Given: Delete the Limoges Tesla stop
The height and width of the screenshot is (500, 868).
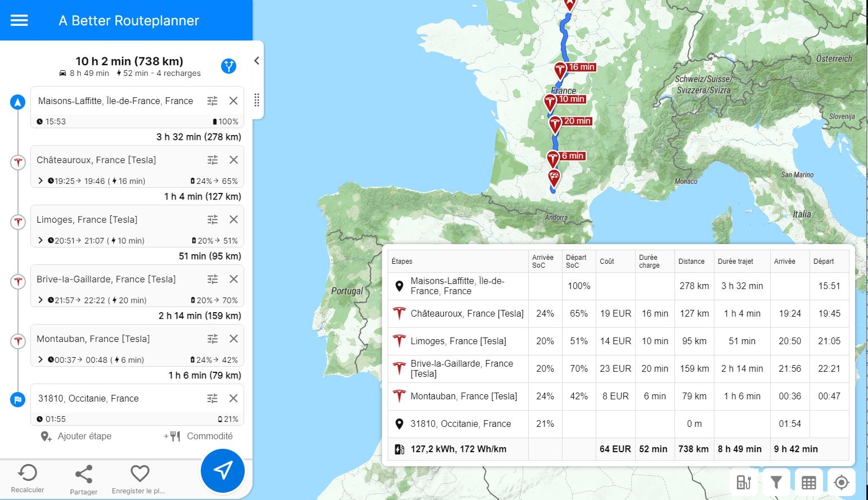Looking at the screenshot, I should click(x=233, y=219).
